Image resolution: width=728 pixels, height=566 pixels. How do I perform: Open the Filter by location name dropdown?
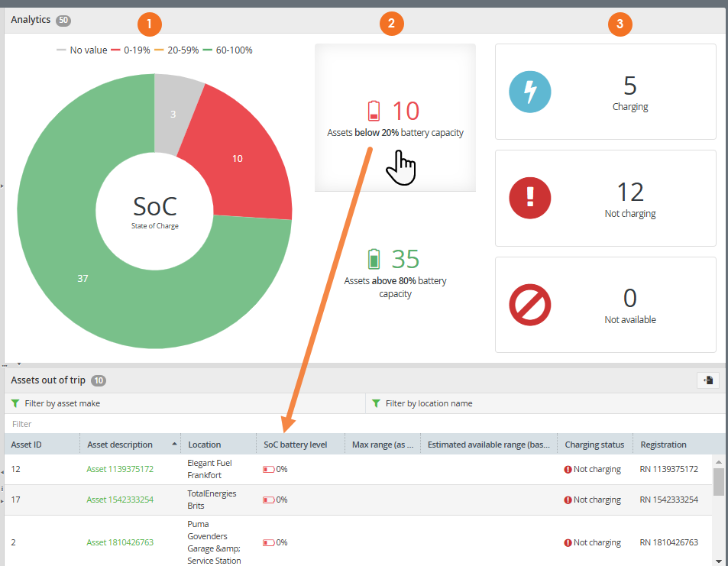pyautogui.click(x=545, y=403)
